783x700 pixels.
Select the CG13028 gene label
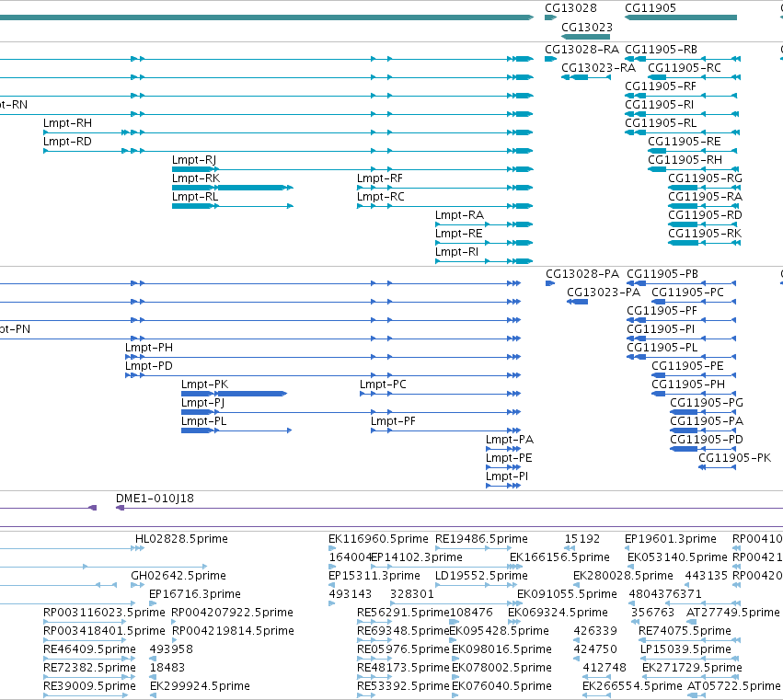[570, 8]
